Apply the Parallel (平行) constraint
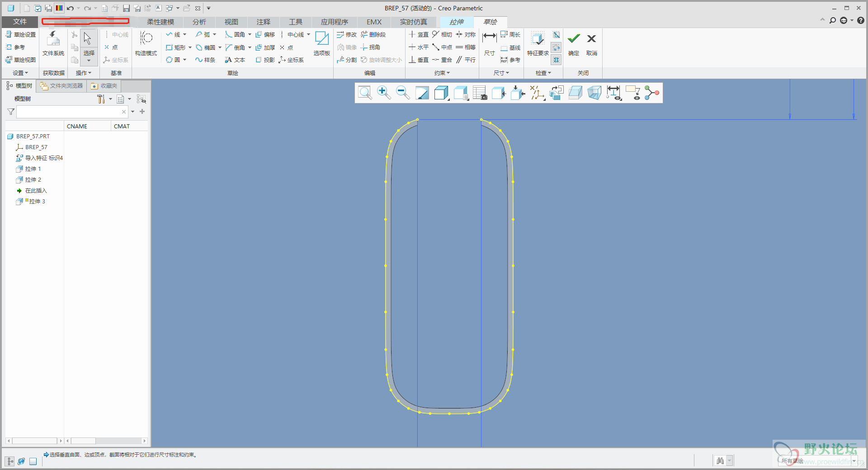868x470 pixels. coord(466,60)
